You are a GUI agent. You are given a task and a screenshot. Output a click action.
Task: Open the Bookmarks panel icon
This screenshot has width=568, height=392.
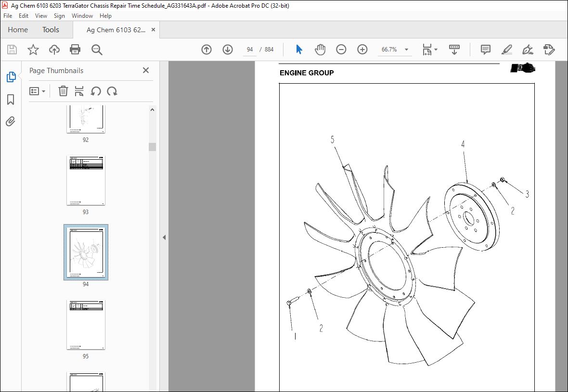(x=11, y=100)
